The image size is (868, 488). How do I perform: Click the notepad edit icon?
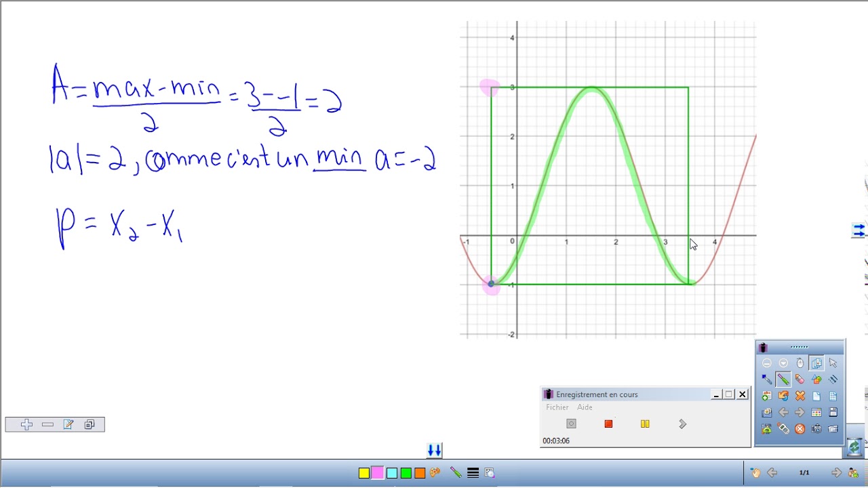click(68, 425)
